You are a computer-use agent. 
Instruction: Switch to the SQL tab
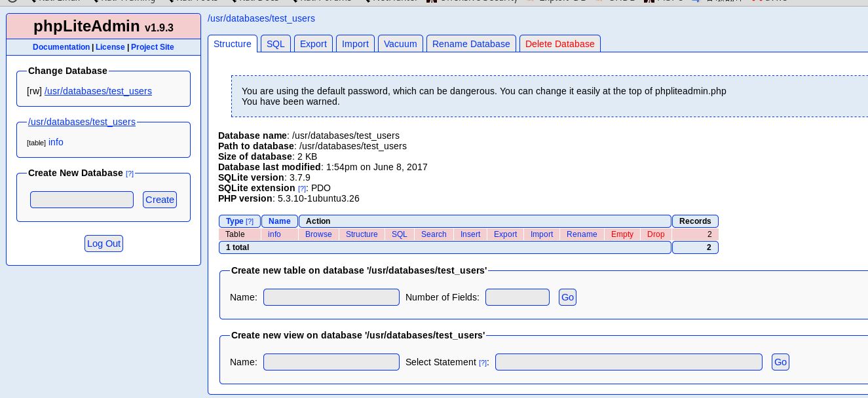pyautogui.click(x=276, y=44)
